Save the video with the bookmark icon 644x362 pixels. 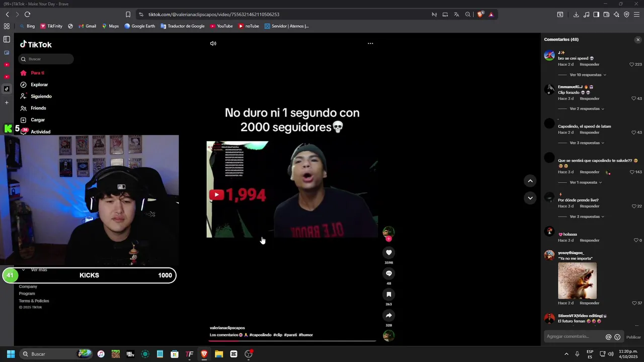(x=388, y=294)
